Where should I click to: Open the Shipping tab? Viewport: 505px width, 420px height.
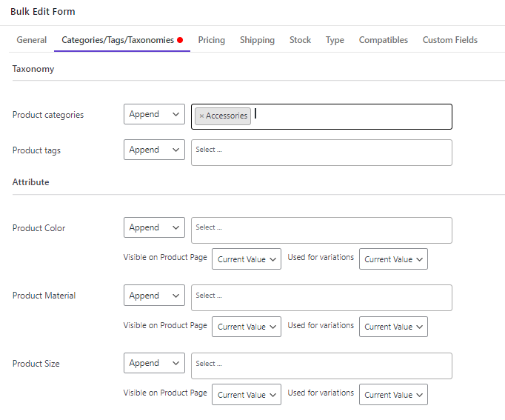point(257,40)
